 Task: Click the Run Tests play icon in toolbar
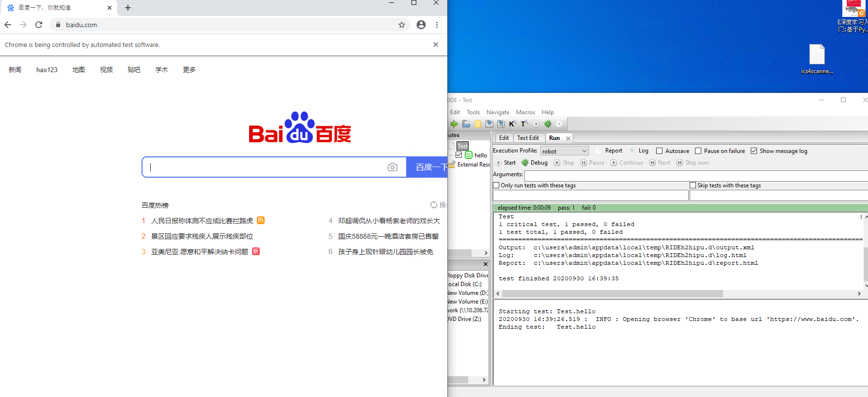[x=536, y=124]
